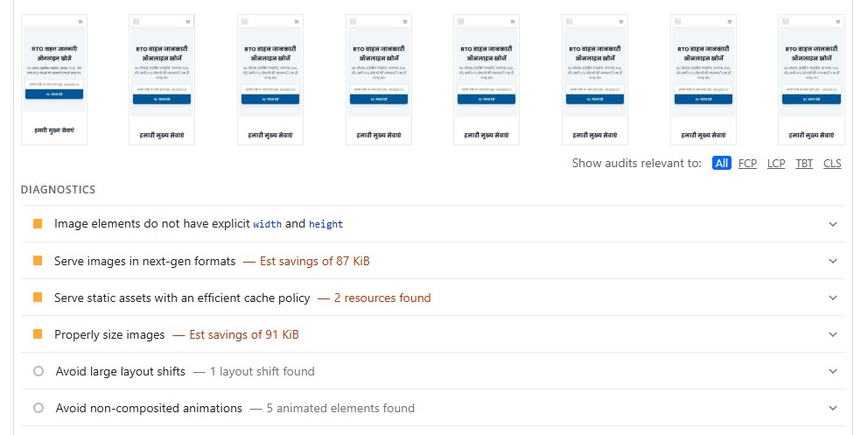Click the gray circle icon beside non-composited animations
The width and height of the screenshot is (868, 435).
click(x=38, y=408)
